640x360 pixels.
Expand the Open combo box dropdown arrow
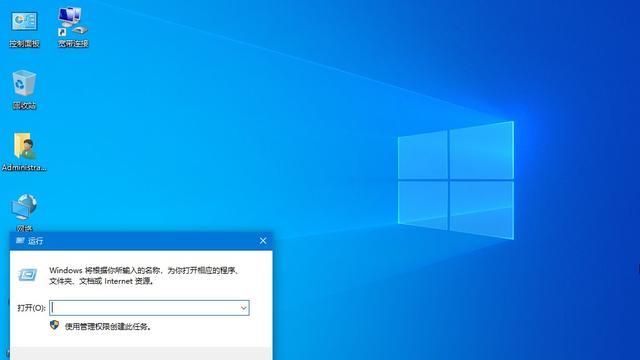pos(244,308)
